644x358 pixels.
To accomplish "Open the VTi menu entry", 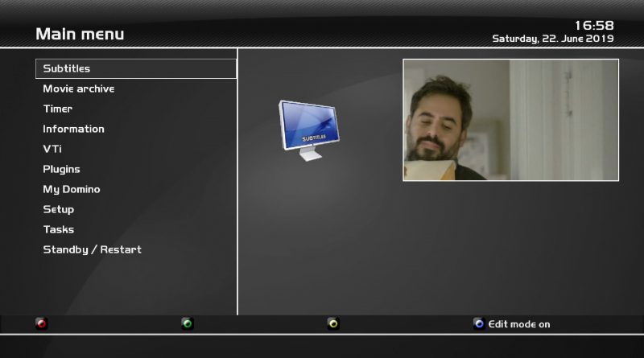I will pyautogui.click(x=136, y=149).
